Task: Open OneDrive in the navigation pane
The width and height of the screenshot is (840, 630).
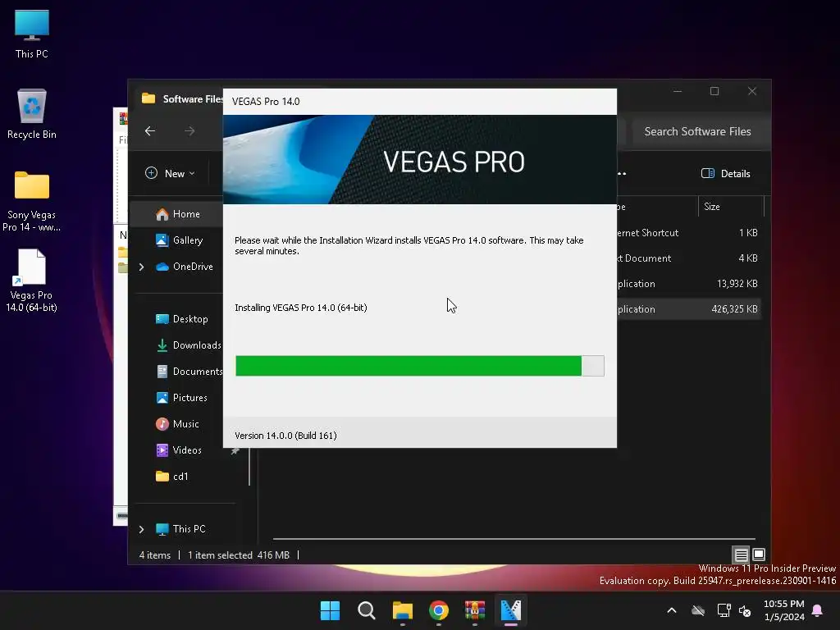Action: (x=185, y=267)
